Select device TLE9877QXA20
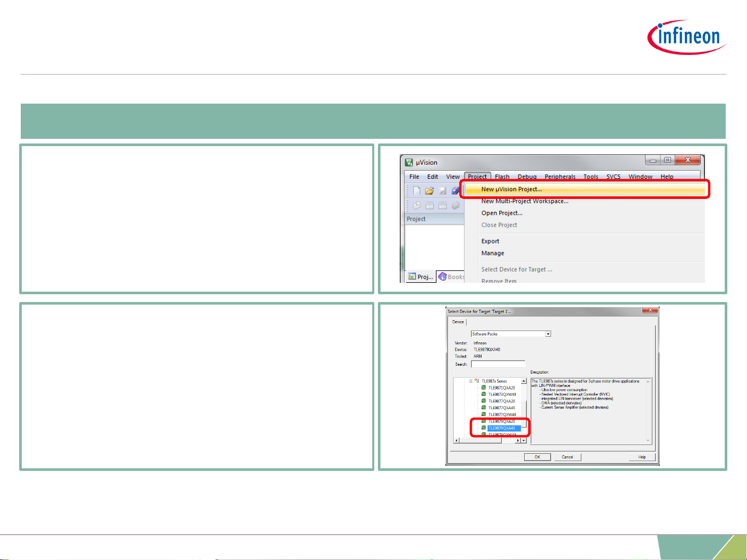Viewport: 747px width, 560px height. [x=502, y=401]
